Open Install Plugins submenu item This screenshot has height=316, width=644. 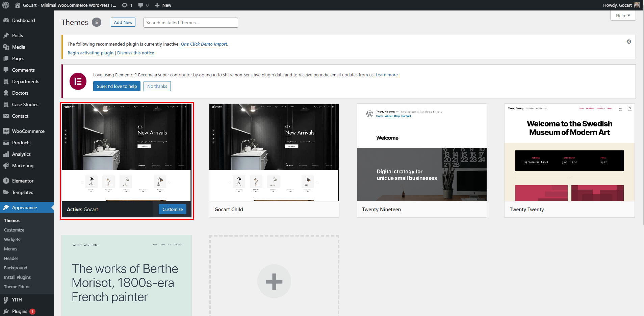click(17, 277)
